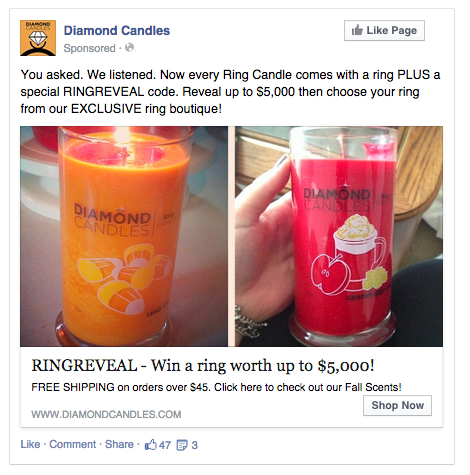Click the RINGREVEAL headline link

(x=203, y=366)
